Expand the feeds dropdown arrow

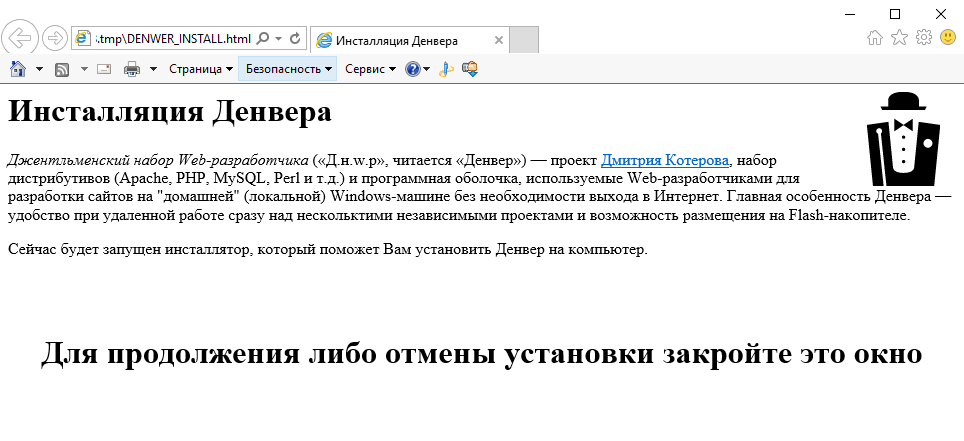84,70
